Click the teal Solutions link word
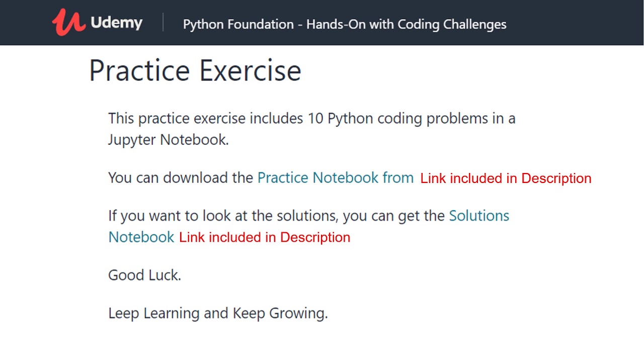The image size is (644, 362). [x=478, y=216]
